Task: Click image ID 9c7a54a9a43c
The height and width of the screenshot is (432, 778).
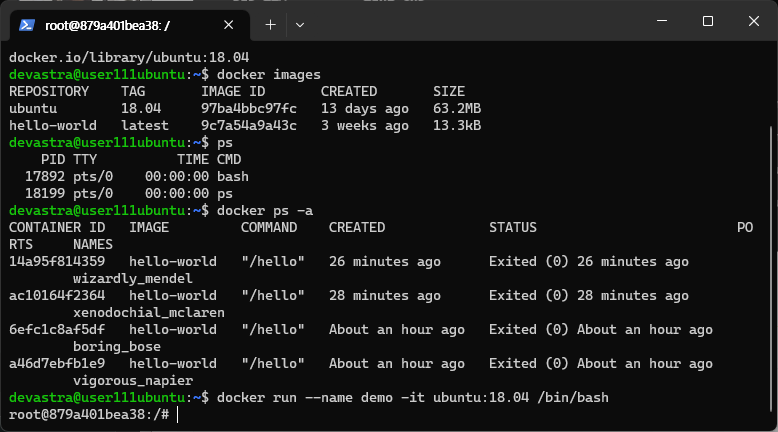Action: tap(249, 125)
